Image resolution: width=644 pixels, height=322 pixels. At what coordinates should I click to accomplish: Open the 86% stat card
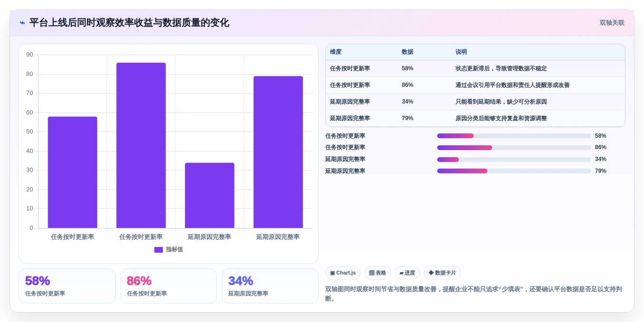168,286
